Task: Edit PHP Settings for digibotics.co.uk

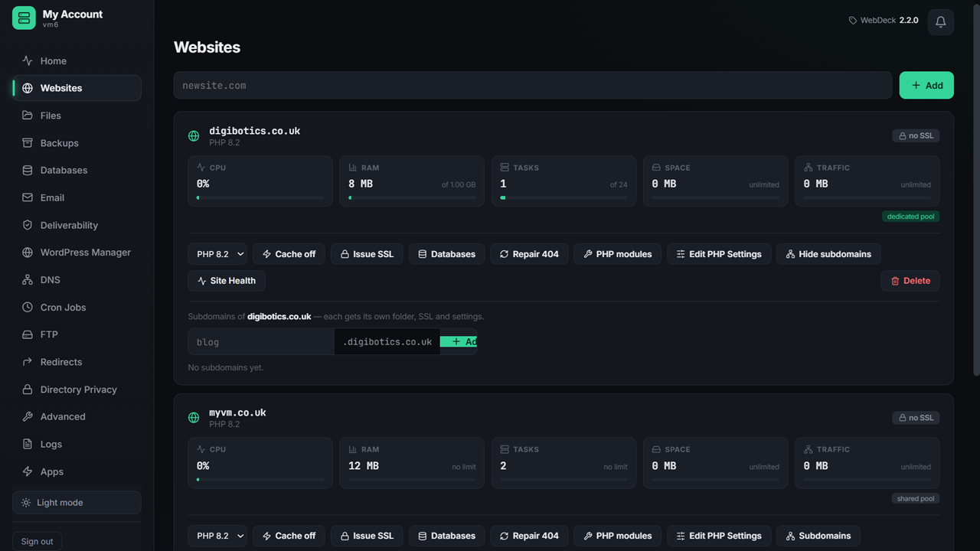Action: [719, 254]
